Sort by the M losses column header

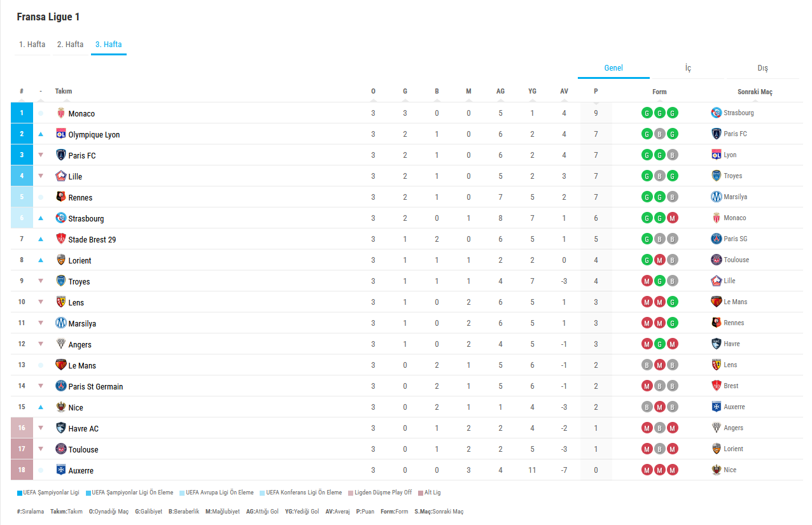pos(469,92)
